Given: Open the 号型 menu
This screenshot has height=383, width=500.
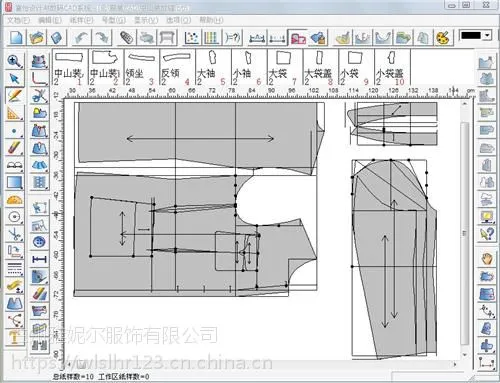Looking at the screenshot, I should click(x=114, y=20).
